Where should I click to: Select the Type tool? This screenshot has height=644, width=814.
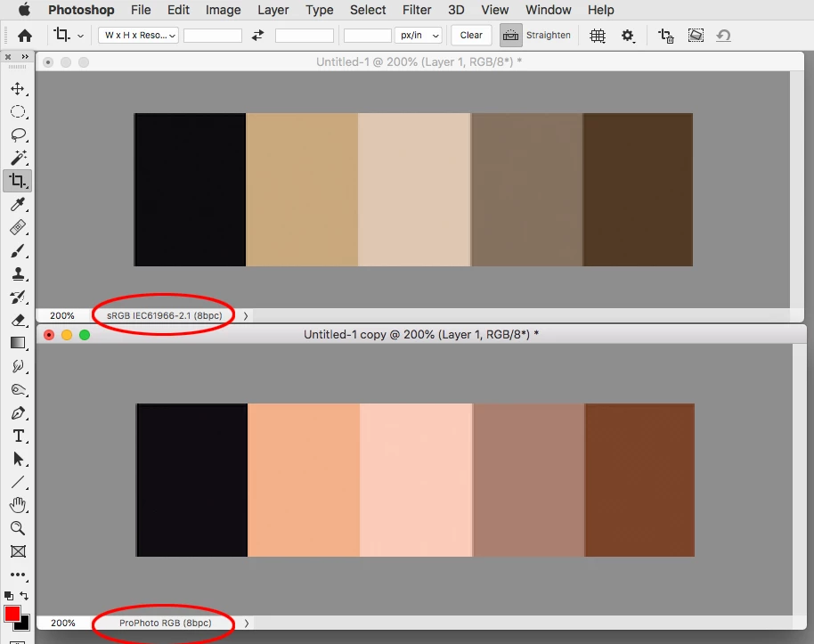point(18,436)
